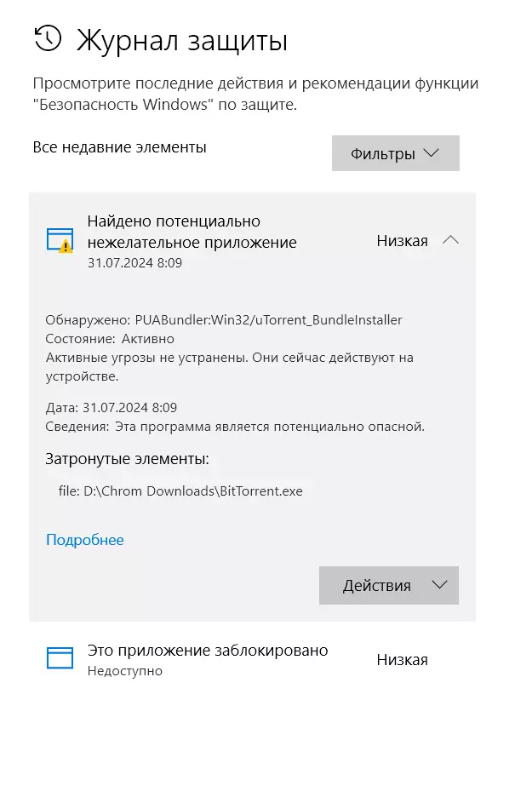This screenshot has width=532, height=786.
Task: Click Низкая severity of unwanted application entry
Action: point(403,241)
